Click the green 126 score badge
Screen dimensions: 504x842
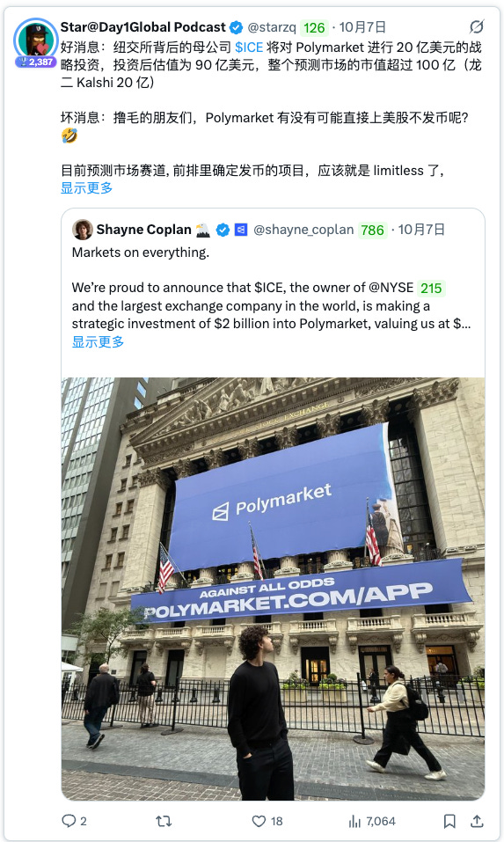click(314, 27)
